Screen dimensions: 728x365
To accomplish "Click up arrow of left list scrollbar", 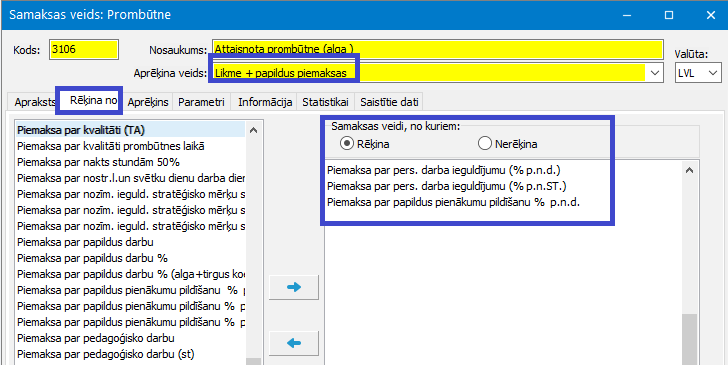I will [x=254, y=131].
